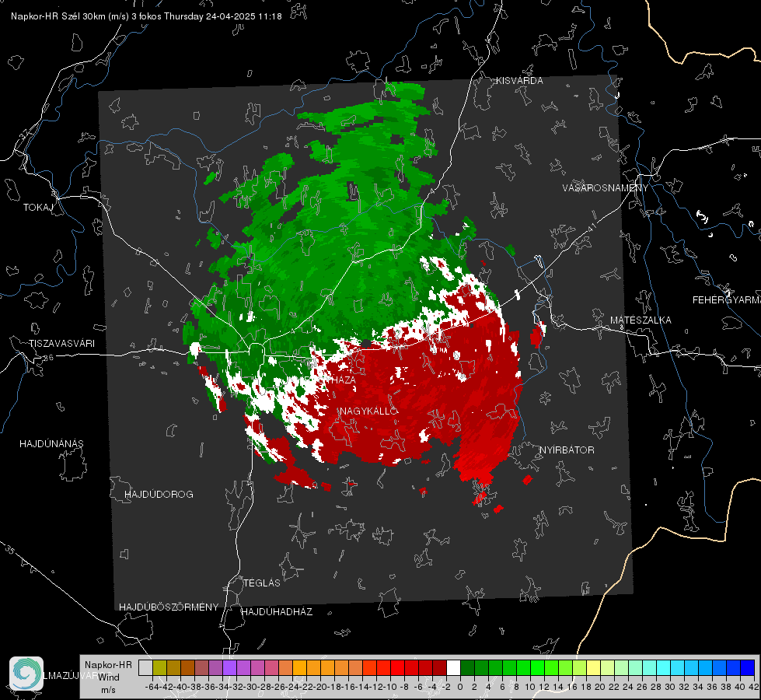Click the KISVÁRDA town label
This screenshot has height=700, width=761.
pos(519,81)
